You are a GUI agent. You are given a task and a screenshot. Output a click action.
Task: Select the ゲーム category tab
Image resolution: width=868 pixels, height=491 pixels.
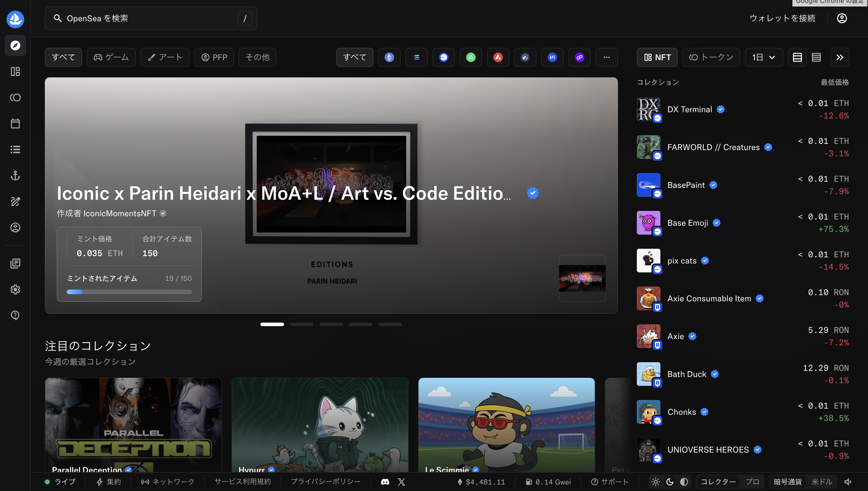coord(111,57)
